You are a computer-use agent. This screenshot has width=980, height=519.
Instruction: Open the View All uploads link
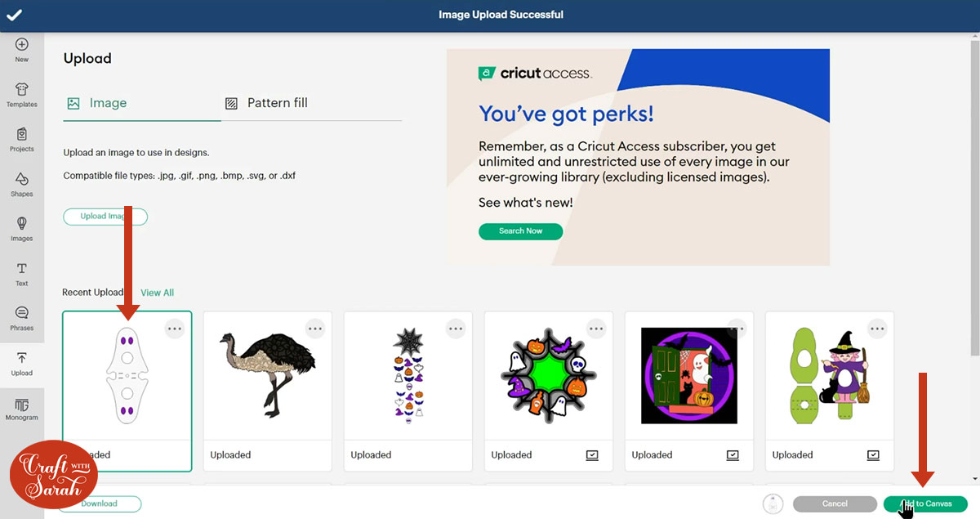click(157, 293)
